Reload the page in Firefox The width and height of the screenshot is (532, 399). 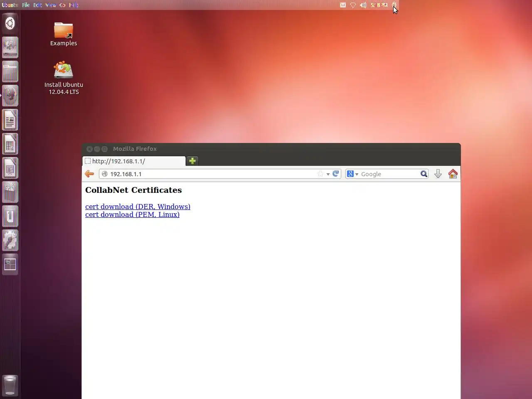pyautogui.click(x=336, y=174)
